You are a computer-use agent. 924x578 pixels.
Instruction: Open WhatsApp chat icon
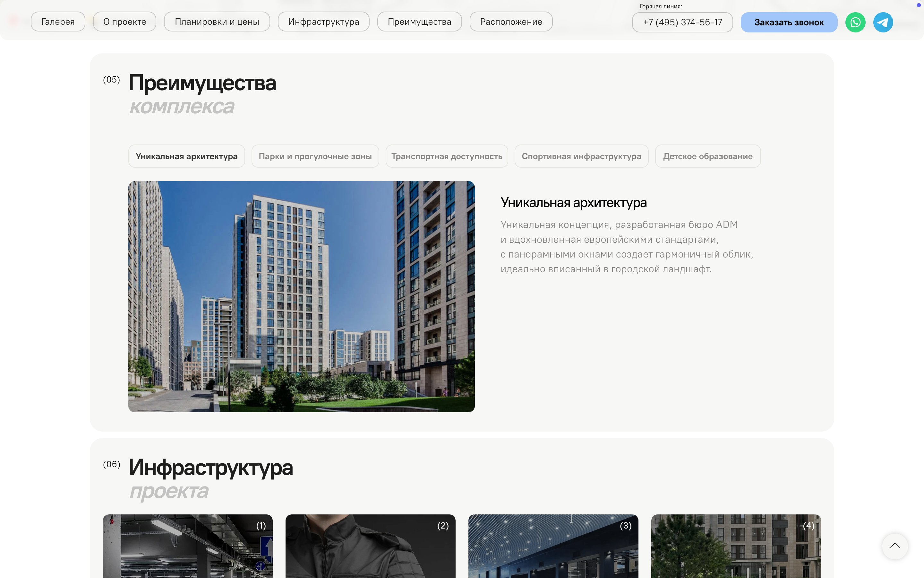pos(855,22)
